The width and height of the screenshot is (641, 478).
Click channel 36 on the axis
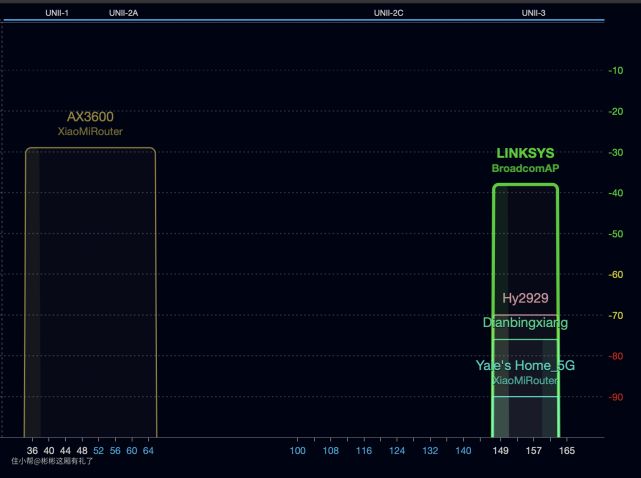click(x=32, y=451)
